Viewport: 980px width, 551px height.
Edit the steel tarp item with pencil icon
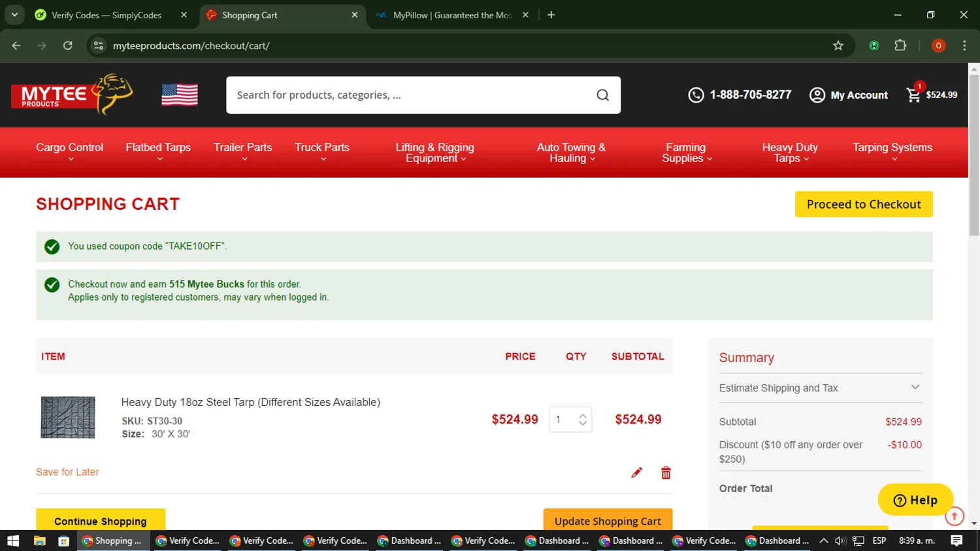637,473
